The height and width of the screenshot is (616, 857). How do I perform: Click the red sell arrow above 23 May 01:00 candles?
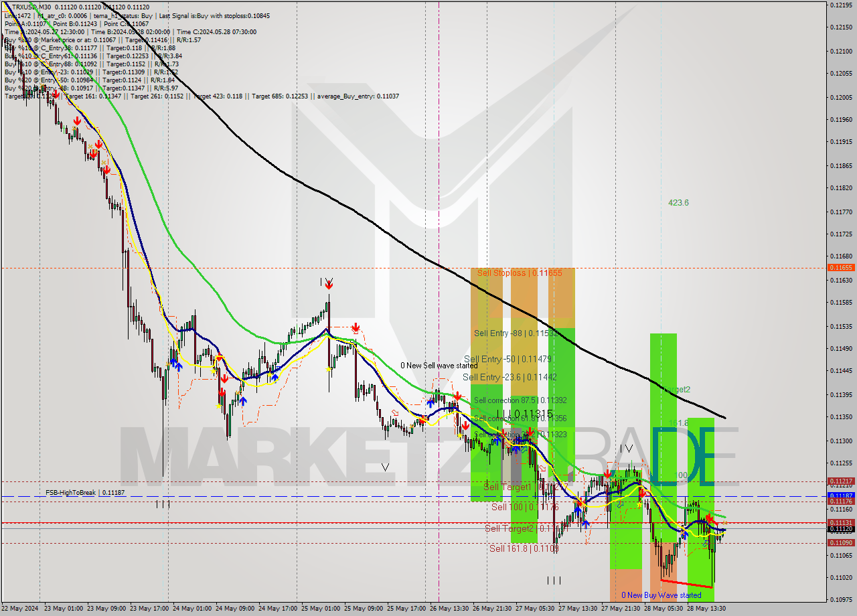77,121
